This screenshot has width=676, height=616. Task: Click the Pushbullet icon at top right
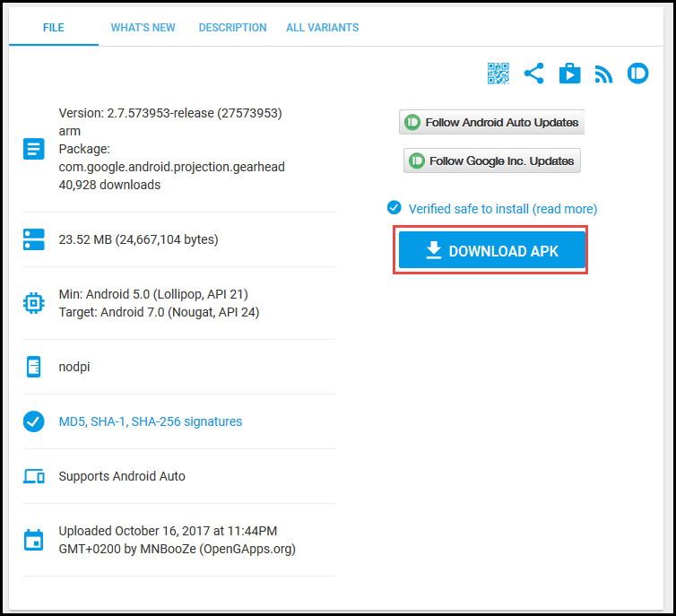coord(637,74)
